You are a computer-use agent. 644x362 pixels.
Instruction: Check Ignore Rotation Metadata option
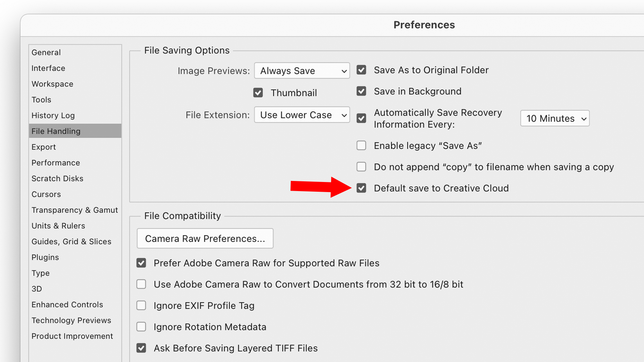coord(141,326)
